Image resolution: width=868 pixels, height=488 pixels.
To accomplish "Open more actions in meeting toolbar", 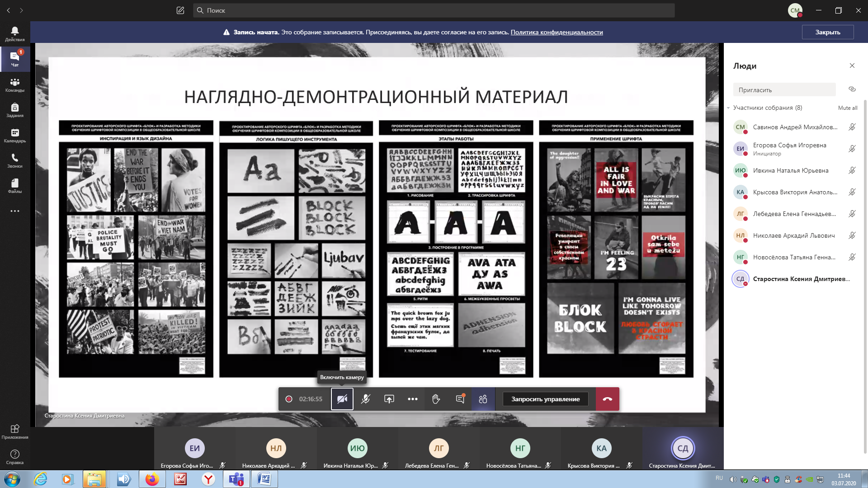I will [x=413, y=399].
